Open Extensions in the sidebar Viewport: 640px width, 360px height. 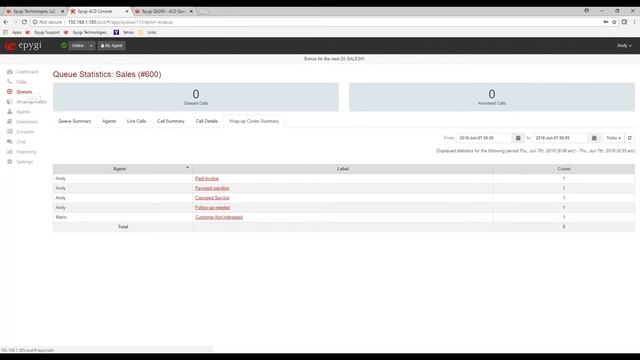point(23,122)
